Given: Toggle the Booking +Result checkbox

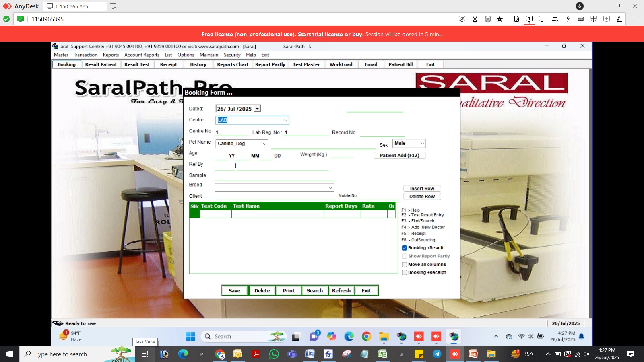Looking at the screenshot, I should [x=405, y=248].
